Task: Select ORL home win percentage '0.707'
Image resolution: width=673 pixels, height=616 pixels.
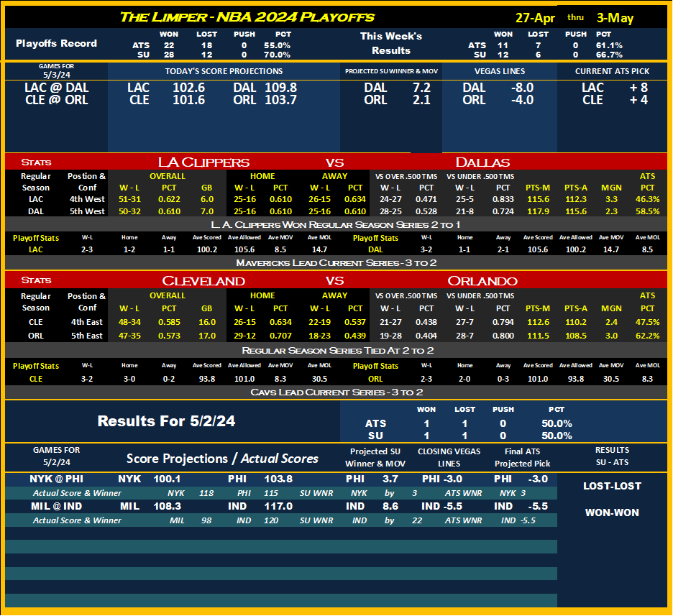Action: (x=280, y=336)
